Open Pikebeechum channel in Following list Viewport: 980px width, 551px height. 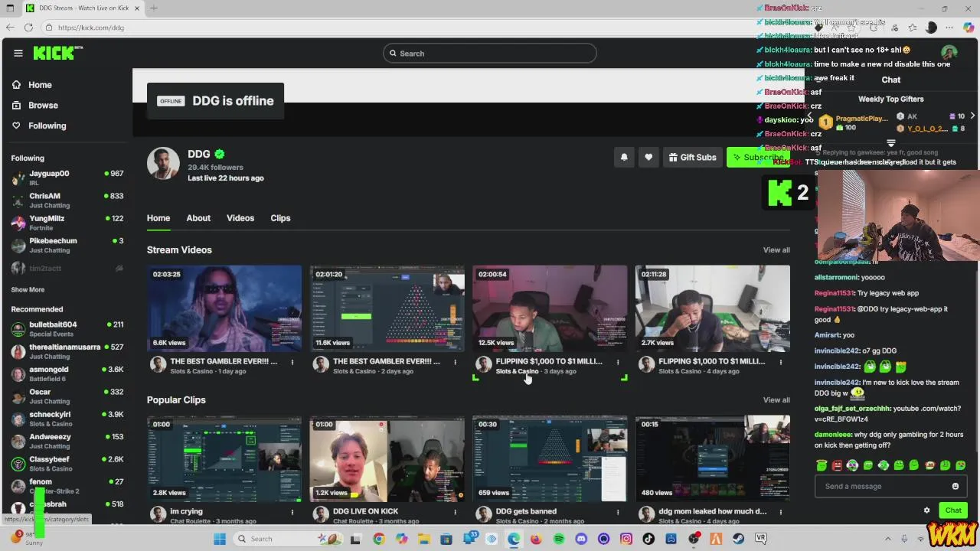67,246
